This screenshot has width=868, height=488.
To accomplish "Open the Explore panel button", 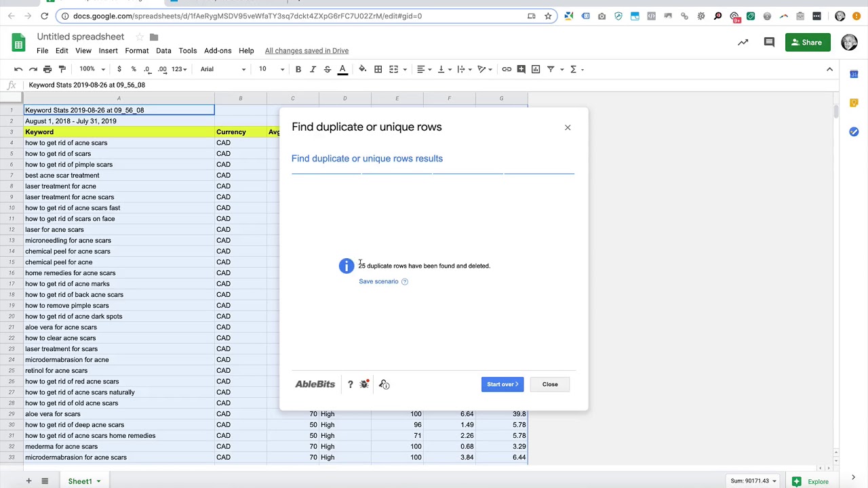I will click(x=810, y=481).
